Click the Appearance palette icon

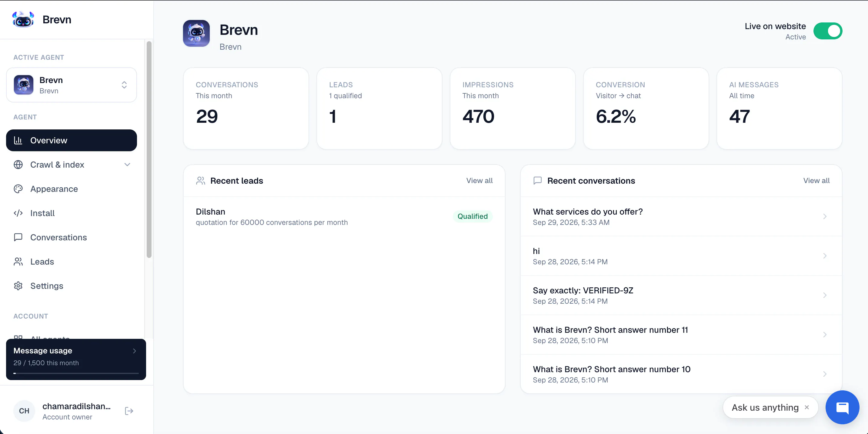18,189
